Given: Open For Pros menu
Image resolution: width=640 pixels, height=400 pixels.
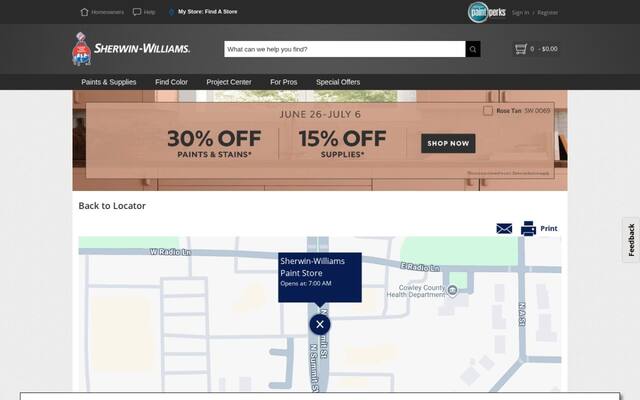Looking at the screenshot, I should [x=284, y=82].
